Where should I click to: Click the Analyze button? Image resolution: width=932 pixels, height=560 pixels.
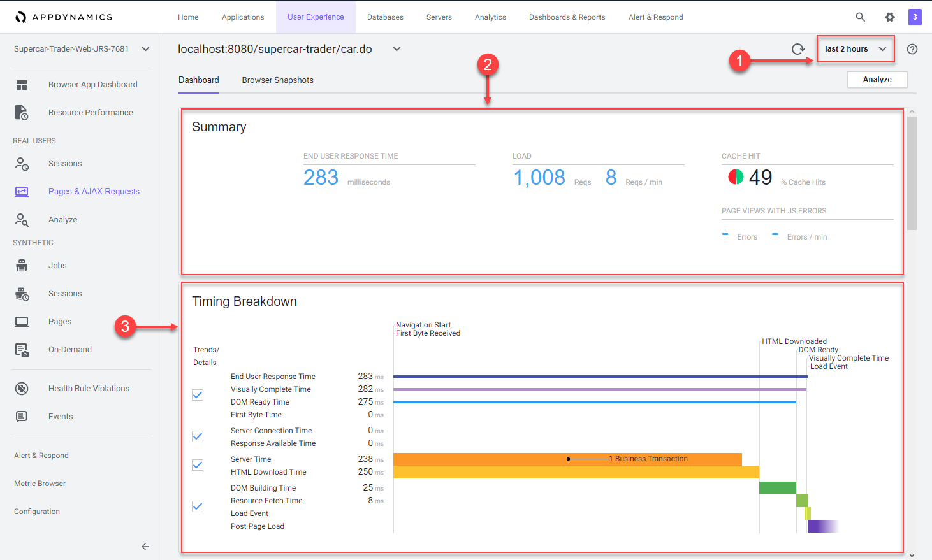[x=877, y=80]
